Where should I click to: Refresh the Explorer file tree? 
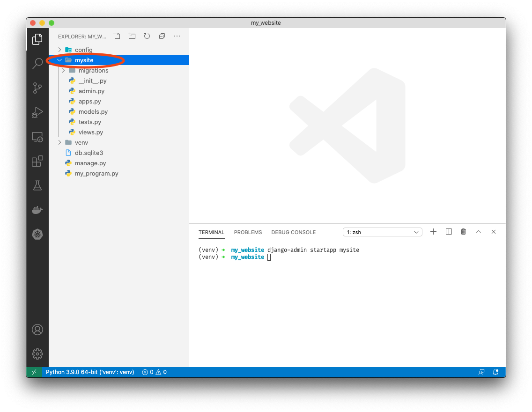(147, 36)
